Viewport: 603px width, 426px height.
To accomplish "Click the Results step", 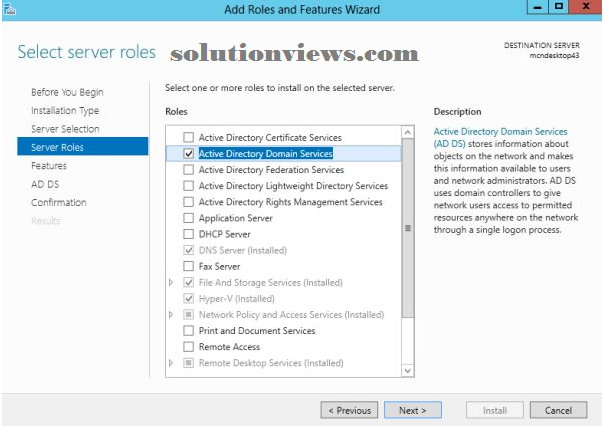I will (46, 221).
